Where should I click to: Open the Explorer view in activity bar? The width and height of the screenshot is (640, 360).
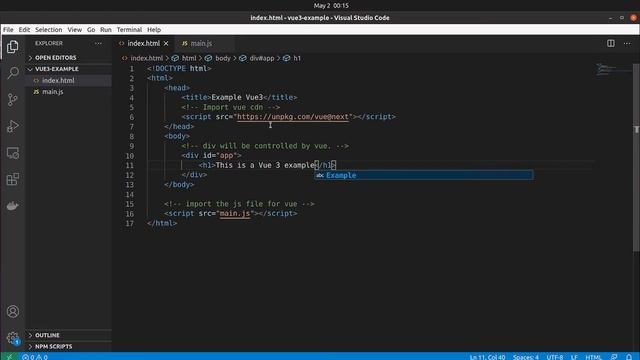click(x=13, y=47)
